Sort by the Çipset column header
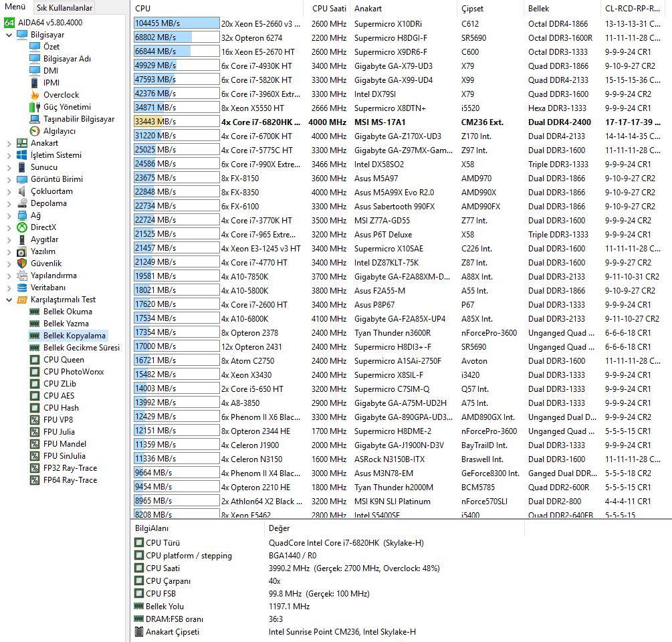The width and height of the screenshot is (672, 642). [490, 8]
